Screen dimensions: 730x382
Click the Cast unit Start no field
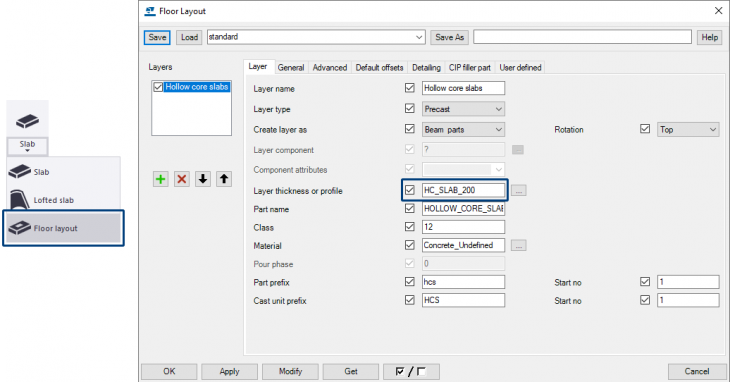point(688,300)
